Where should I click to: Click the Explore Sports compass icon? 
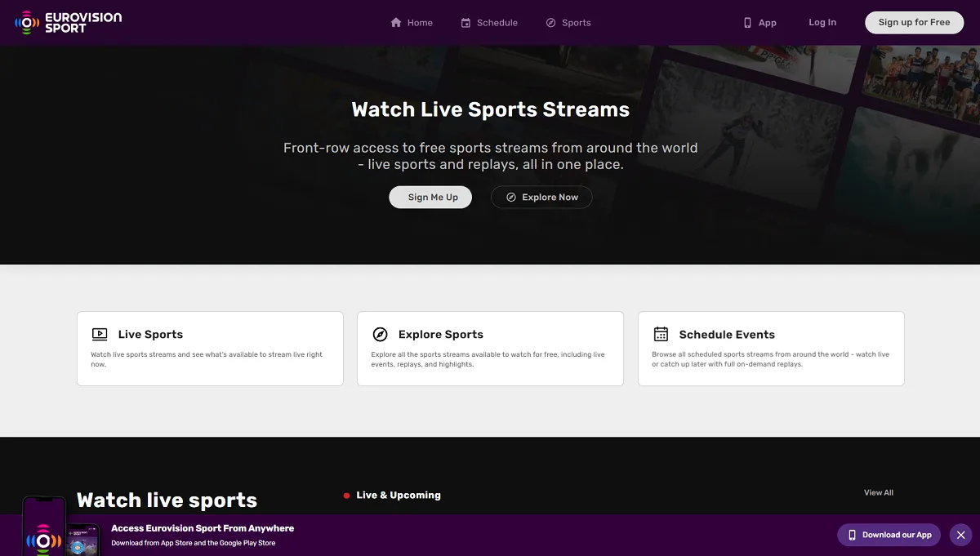coord(380,334)
